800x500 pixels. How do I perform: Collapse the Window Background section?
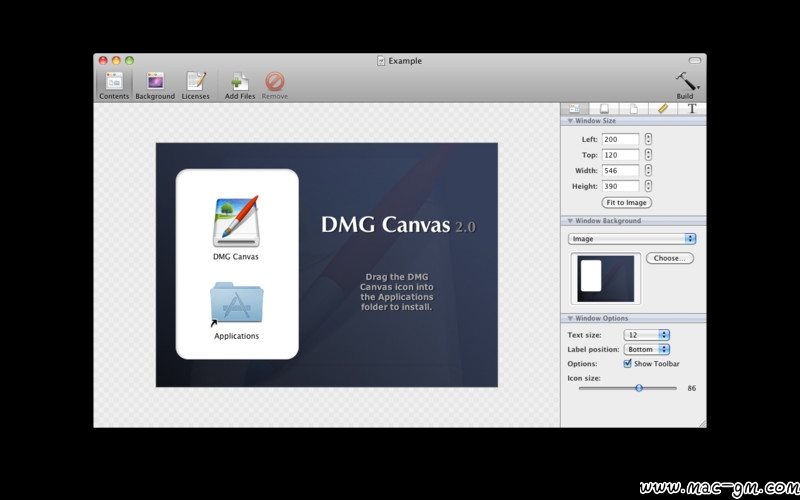pos(570,221)
